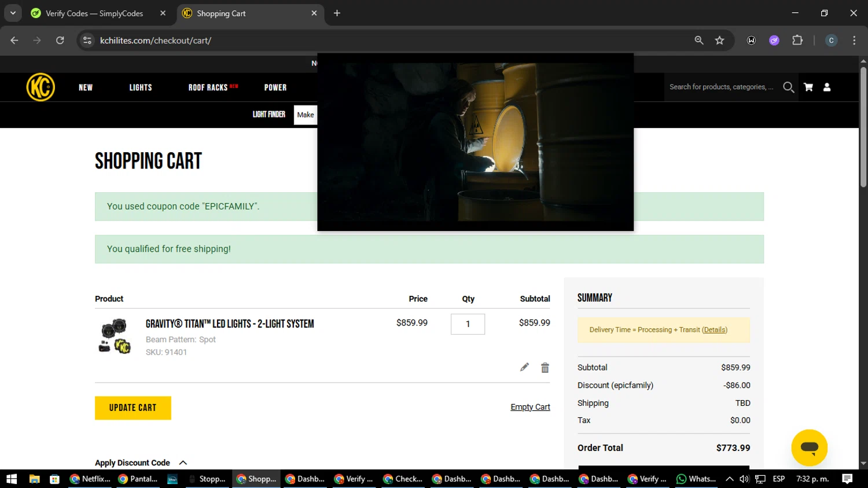Open the Windows Start menu
The height and width of the screenshot is (488, 868).
pos(12,479)
